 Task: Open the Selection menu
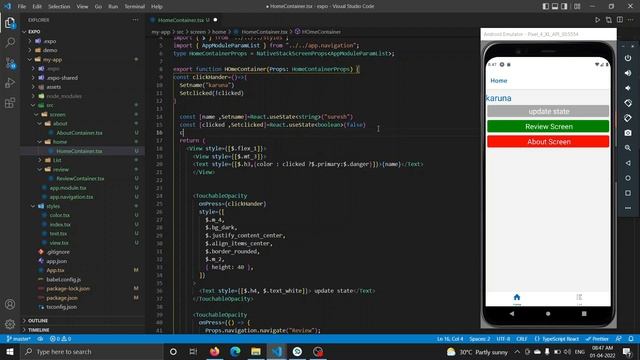(59, 6)
